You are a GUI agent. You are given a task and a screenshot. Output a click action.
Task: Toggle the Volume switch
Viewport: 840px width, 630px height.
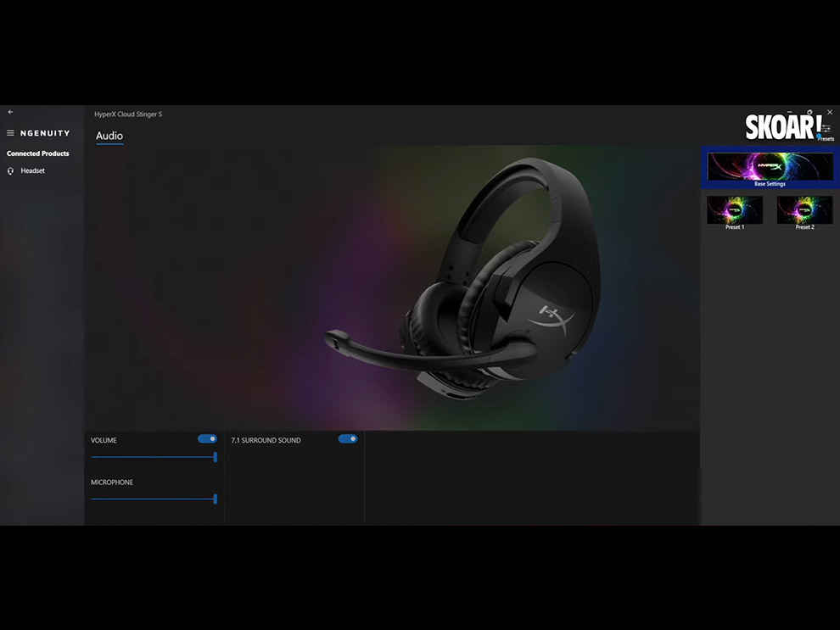207,439
